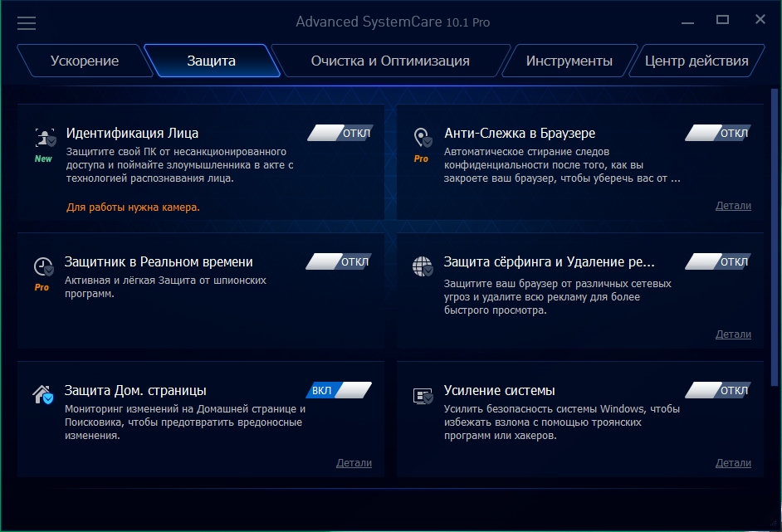The height and width of the screenshot is (532, 782).
Task: Click the Защитник в Реальном времени title
Action: click(159, 261)
